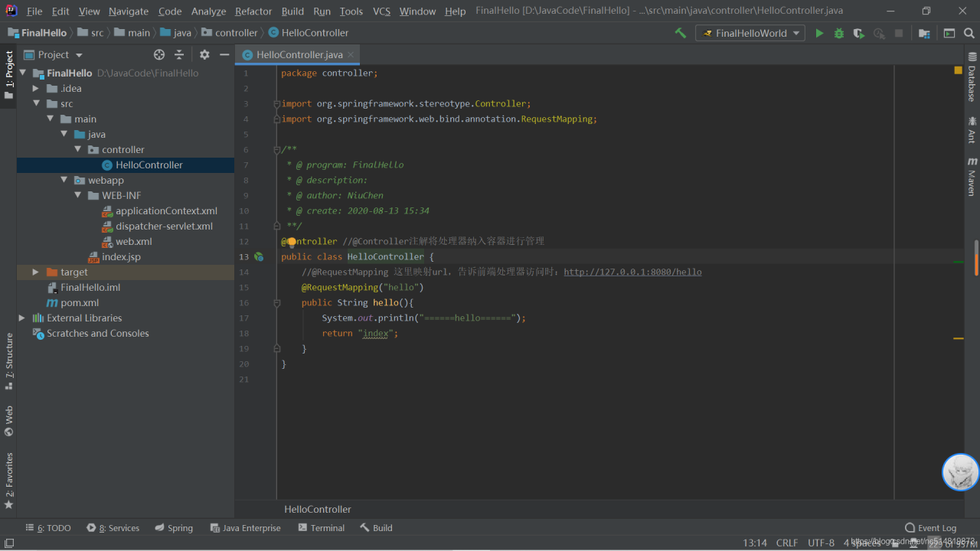This screenshot has height=551, width=980.
Task: Click the green hammer Build Project icon
Action: (x=681, y=33)
